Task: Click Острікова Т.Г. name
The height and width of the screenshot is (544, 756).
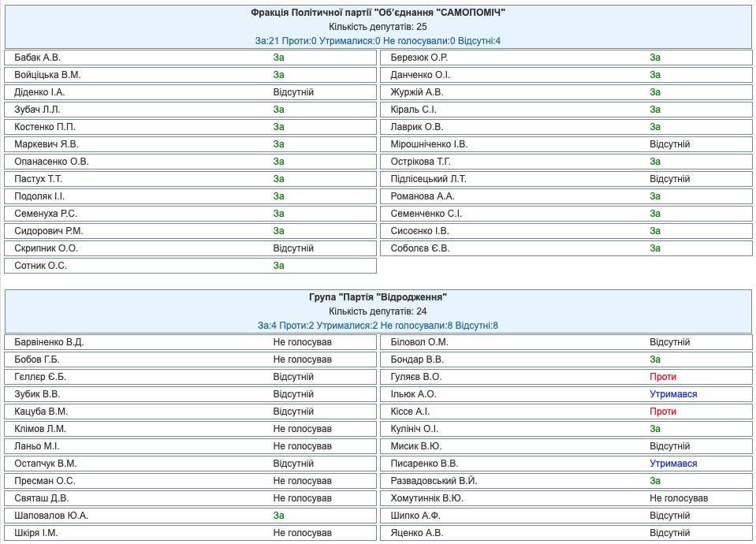Action: (421, 162)
